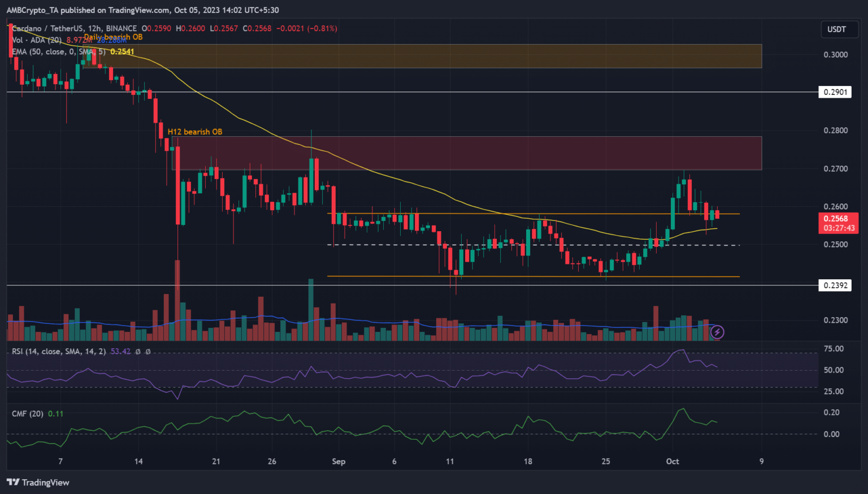Select the 'Daily bearish OB' text label
Viewport: 868px width, 494px height.
(114, 37)
